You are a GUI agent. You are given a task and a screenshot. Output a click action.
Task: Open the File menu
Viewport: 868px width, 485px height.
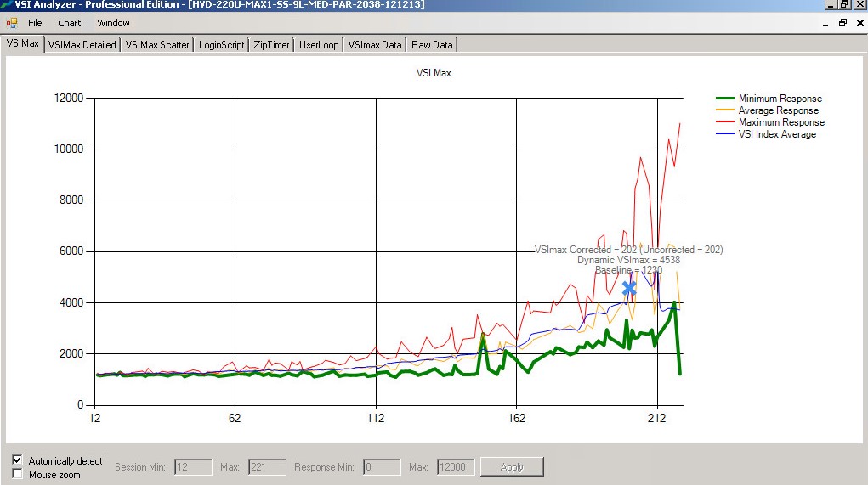(35, 23)
